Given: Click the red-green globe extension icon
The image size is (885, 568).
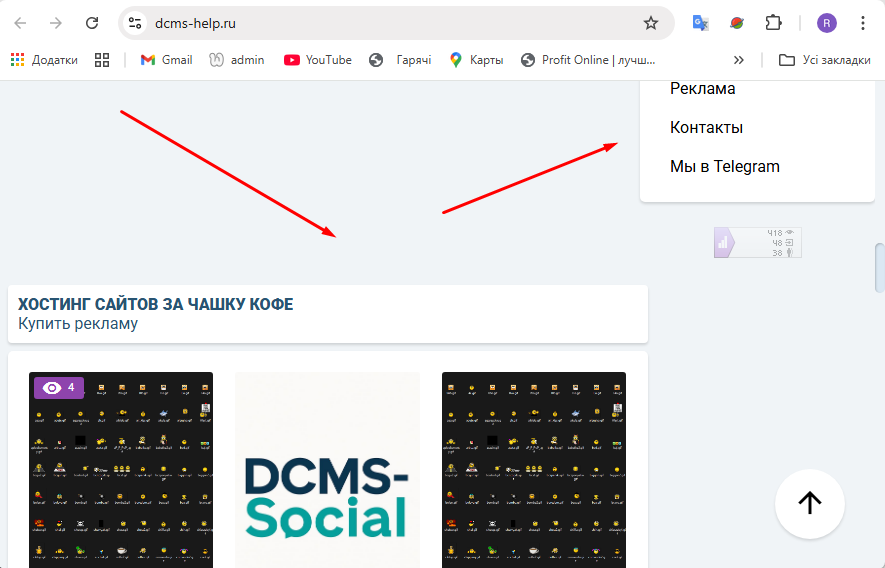Looking at the screenshot, I should (x=737, y=23).
